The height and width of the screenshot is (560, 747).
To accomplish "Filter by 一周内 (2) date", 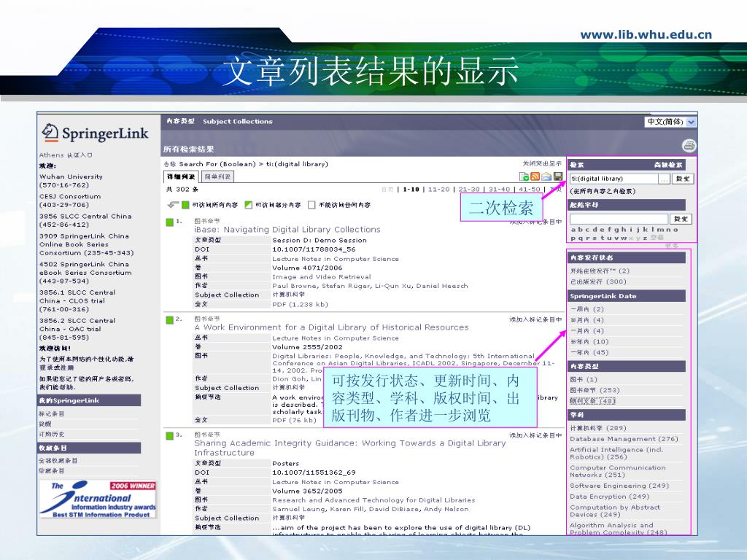I will click(587, 309).
